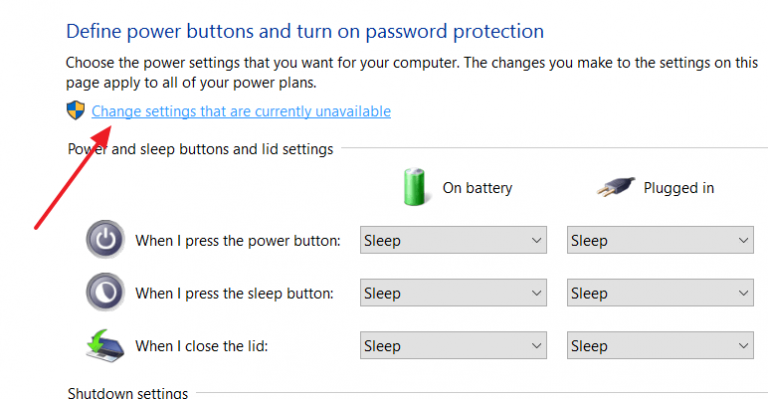Image resolution: width=768 pixels, height=399 pixels.
Task: Click the sleep button moon icon
Action: pyautogui.click(x=105, y=292)
